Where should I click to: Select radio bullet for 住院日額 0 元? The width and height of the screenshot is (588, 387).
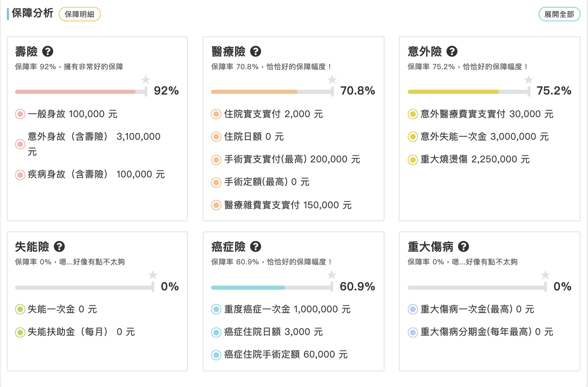[216, 137]
